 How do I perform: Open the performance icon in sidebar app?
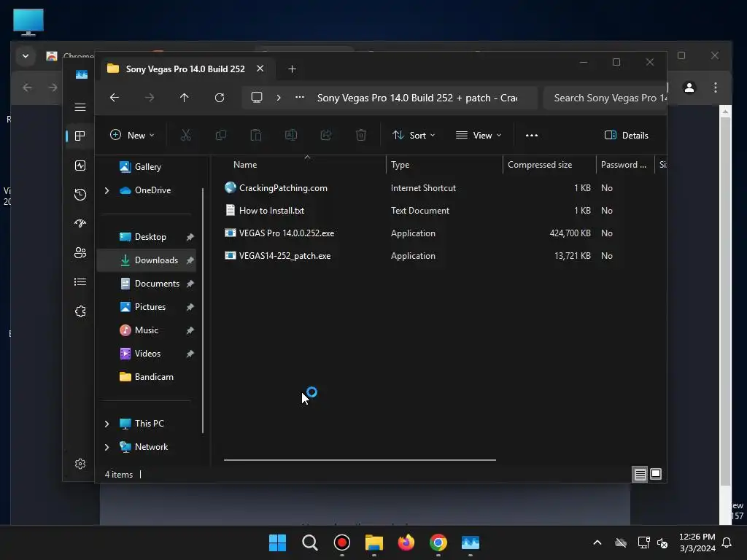tap(80, 166)
